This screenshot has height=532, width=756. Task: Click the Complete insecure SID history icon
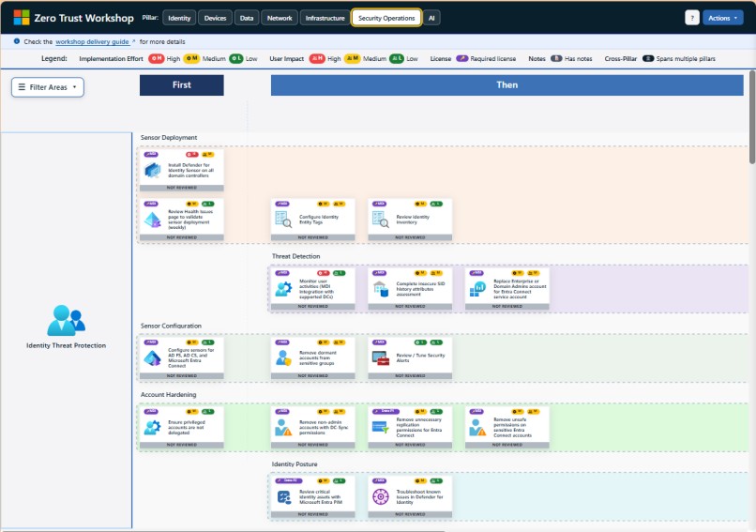(x=380, y=289)
